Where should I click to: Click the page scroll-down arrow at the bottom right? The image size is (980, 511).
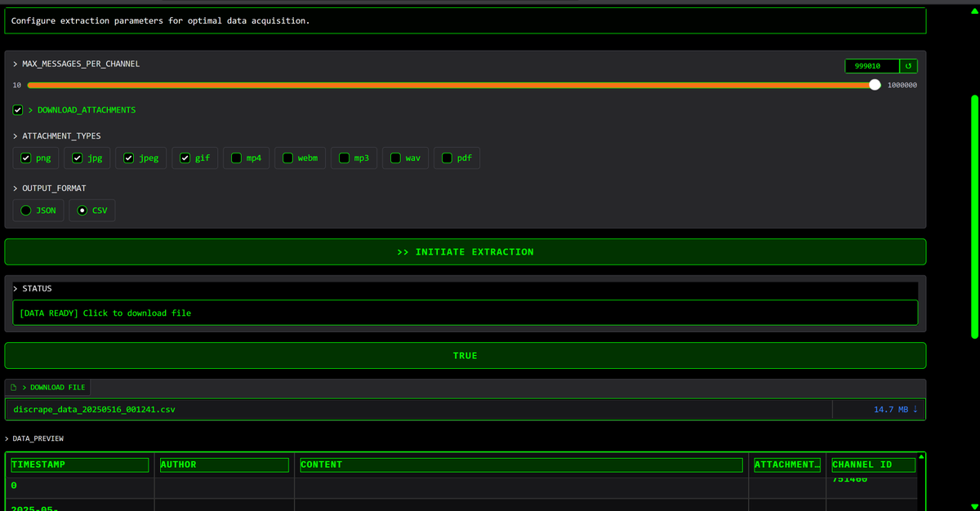[x=974, y=506]
